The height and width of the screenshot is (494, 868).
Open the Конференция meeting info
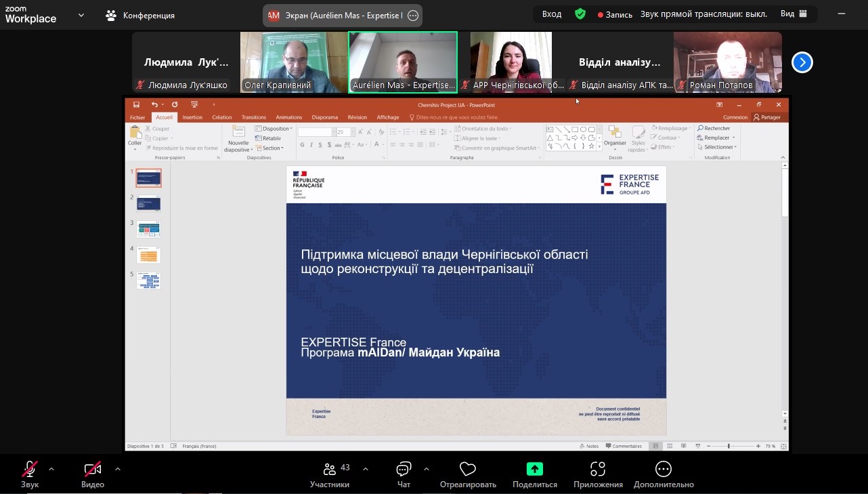(x=140, y=15)
